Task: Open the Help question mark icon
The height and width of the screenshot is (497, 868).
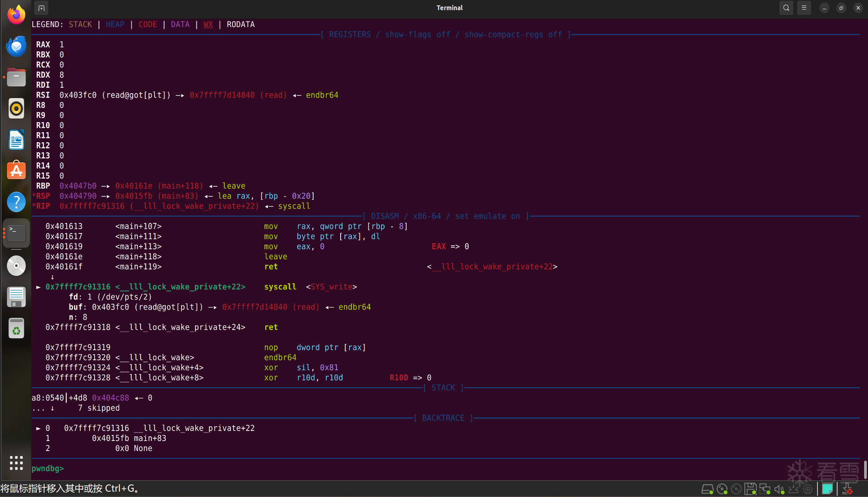Action: (x=16, y=202)
